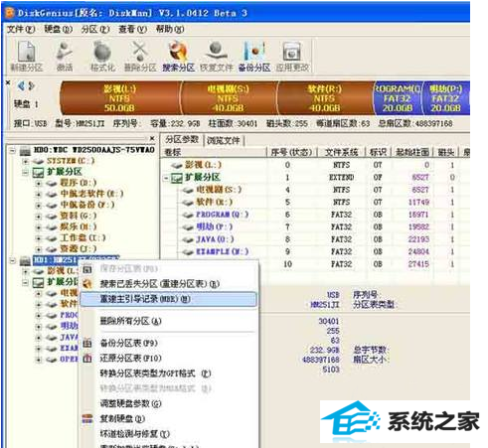Open the 帮助 (Help) menu

click(x=170, y=29)
